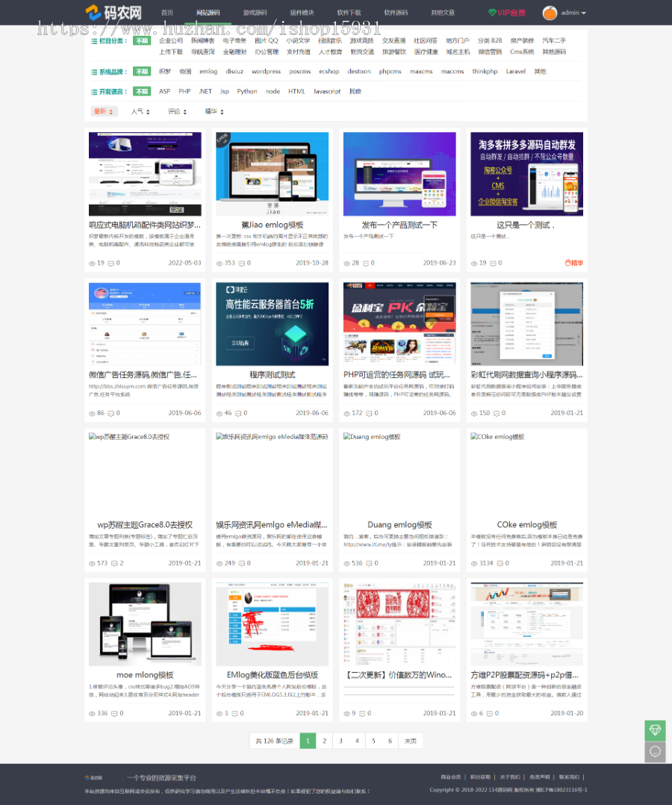This screenshot has height=805, width=672.
Task: Filter brand by emlog
Action: [208, 72]
